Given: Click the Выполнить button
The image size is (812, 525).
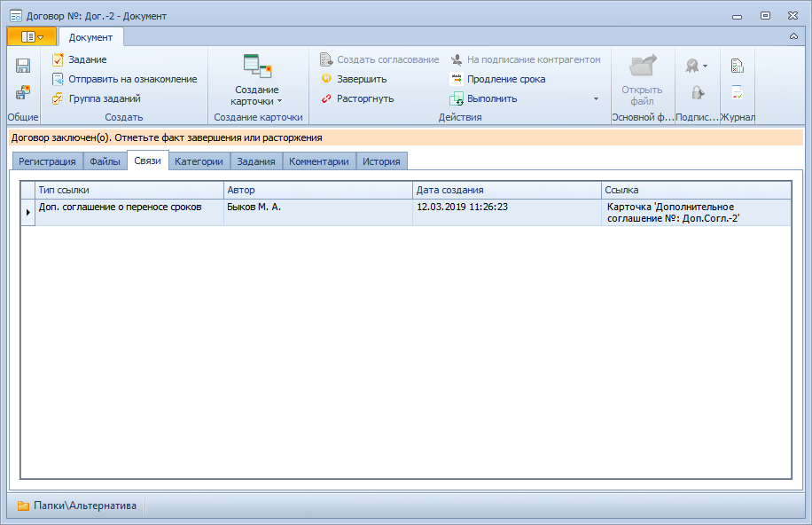Looking at the screenshot, I should (491, 98).
